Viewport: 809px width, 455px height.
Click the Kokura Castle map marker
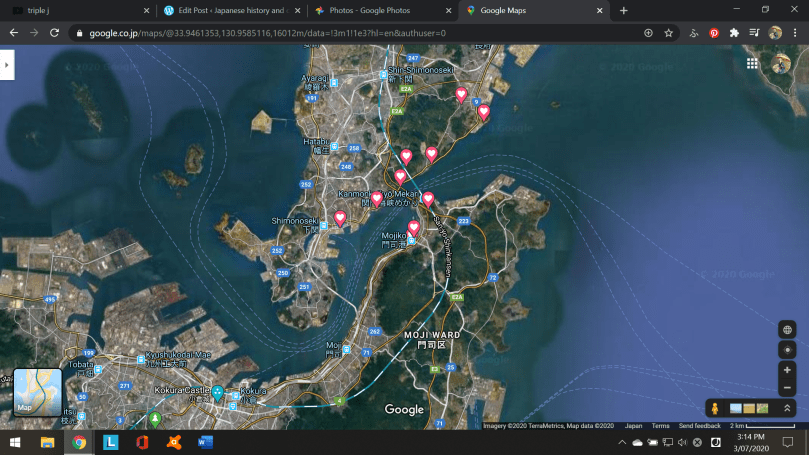coord(217,392)
